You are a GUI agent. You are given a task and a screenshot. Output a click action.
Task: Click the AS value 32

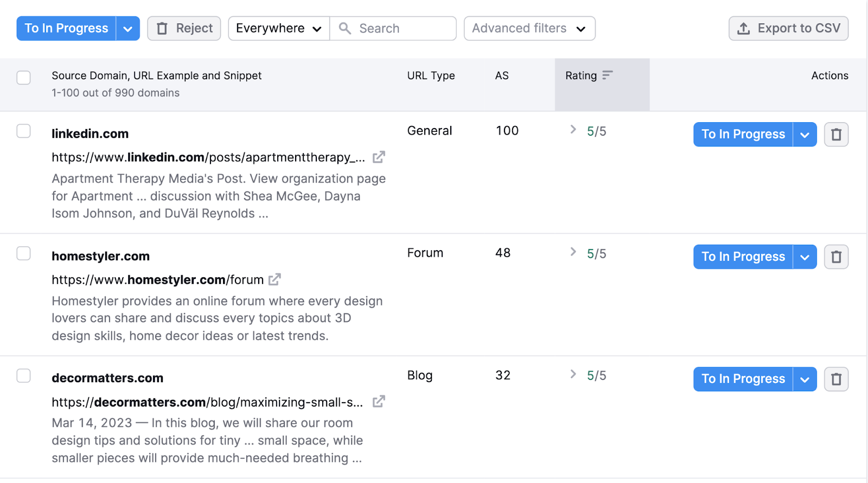[x=503, y=376]
